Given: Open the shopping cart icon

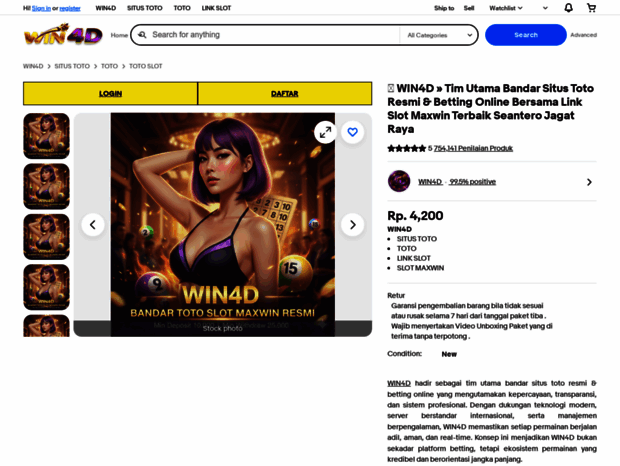Looking at the screenshot, I should point(591,8).
